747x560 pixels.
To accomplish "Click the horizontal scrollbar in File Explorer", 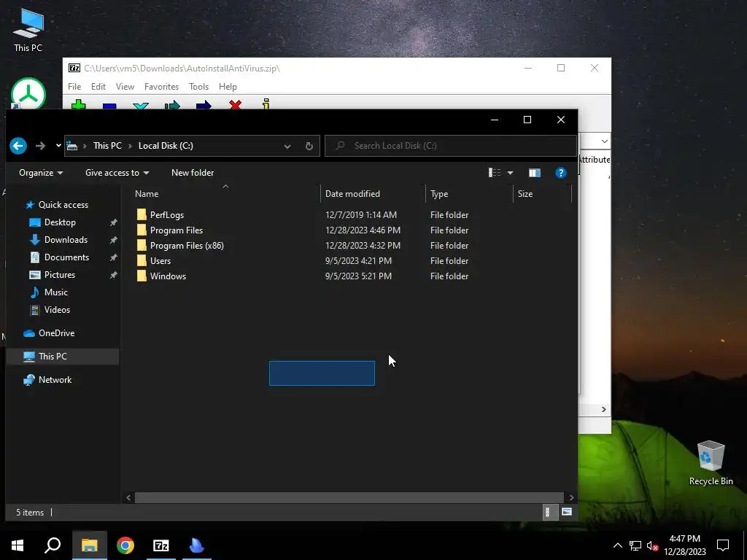I will point(349,497).
